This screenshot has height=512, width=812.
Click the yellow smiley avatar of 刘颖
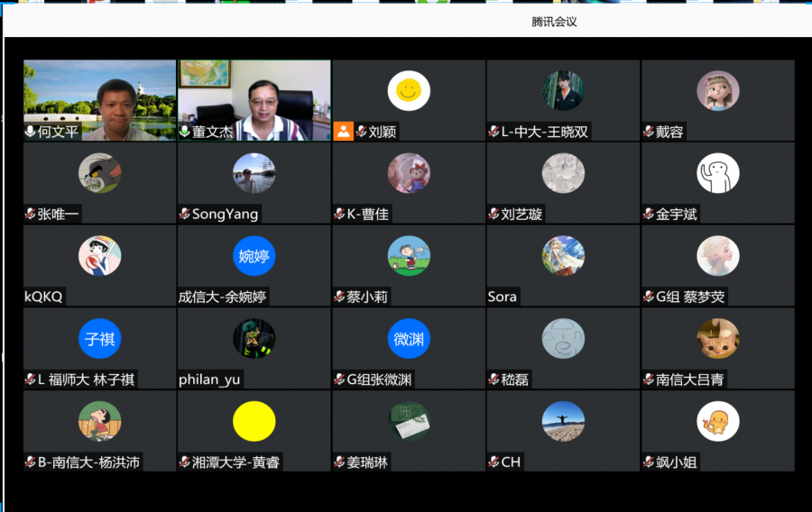pyautogui.click(x=409, y=90)
